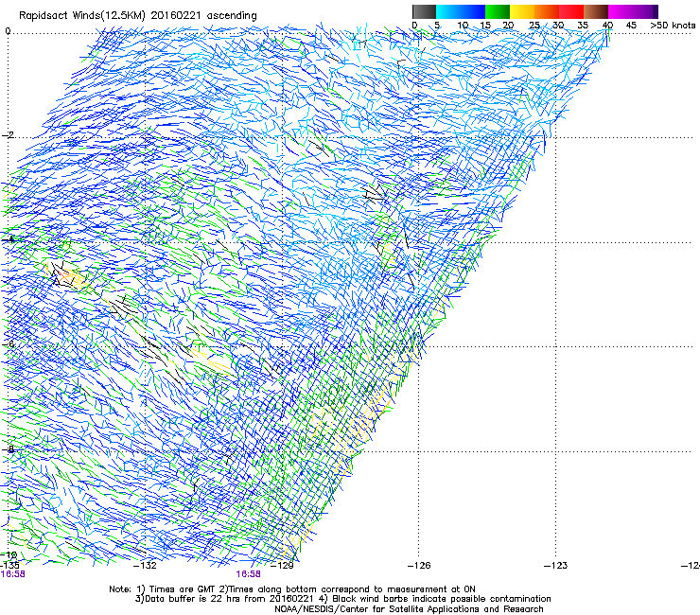Click the 'NOAA/NESDIS/Center for Satellite Applications' credit
The height and width of the screenshot is (615, 700).
(x=409, y=609)
